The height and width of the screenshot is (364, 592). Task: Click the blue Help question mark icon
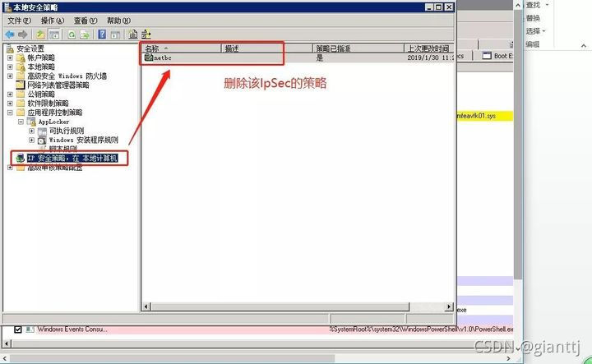coord(102,35)
